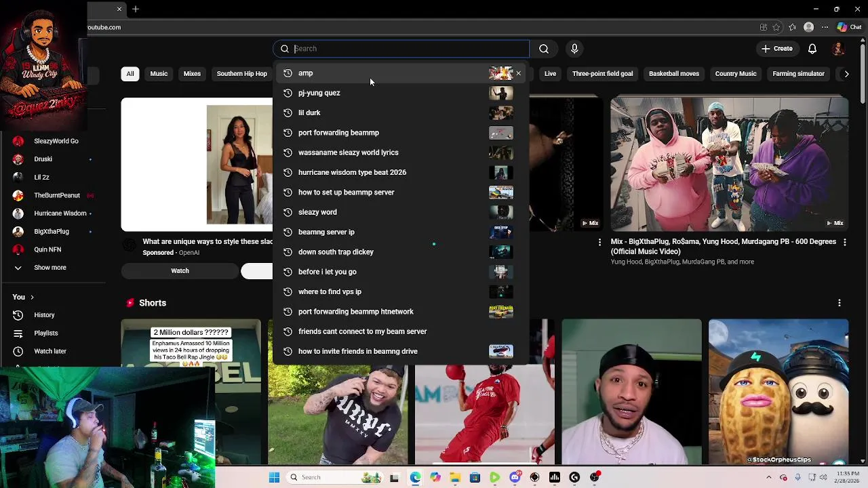The image size is (868, 488).
Task: Open the peanut characters Short thumbnail
Action: coord(778,391)
